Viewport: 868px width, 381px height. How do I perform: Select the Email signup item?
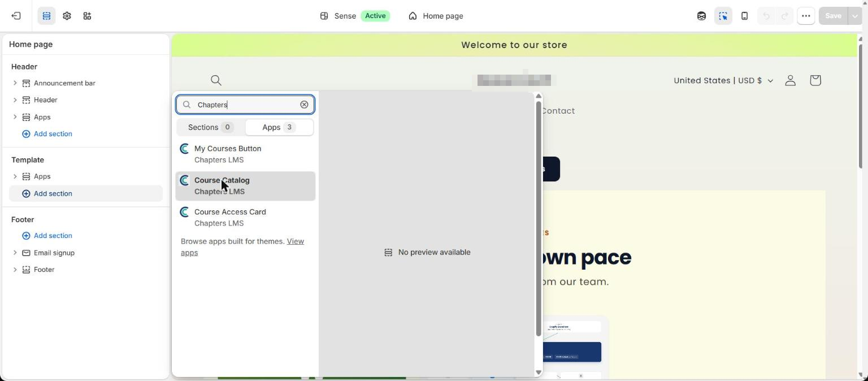pos(54,253)
